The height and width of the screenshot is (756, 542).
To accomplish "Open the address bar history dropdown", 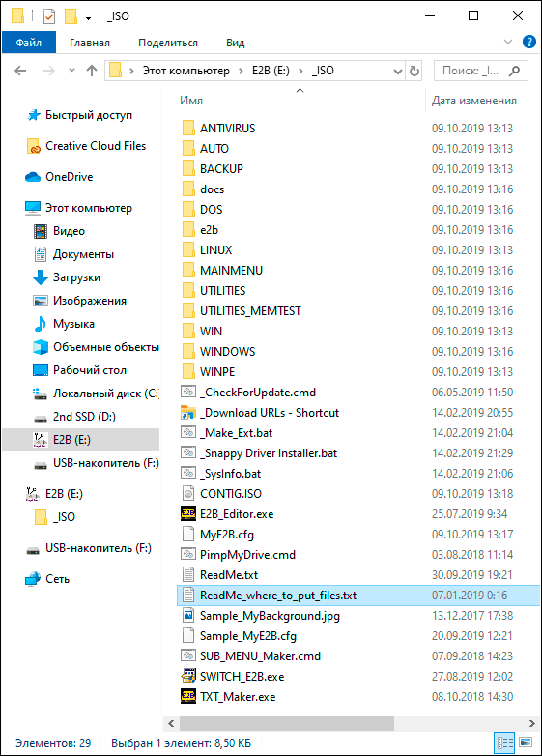I will pos(397,72).
